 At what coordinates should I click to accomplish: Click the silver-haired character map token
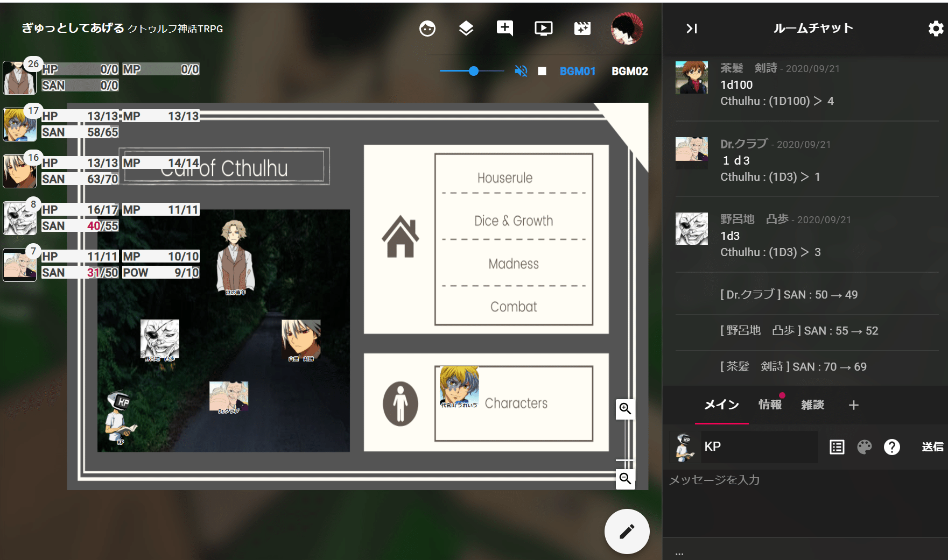click(x=301, y=340)
